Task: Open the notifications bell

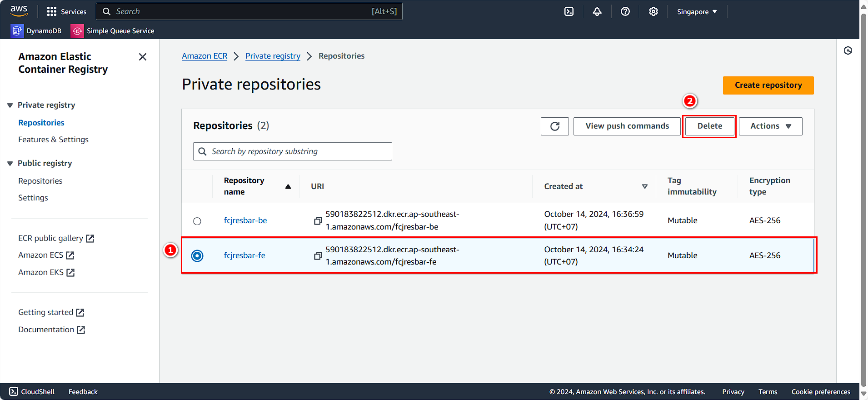Action: click(x=597, y=11)
